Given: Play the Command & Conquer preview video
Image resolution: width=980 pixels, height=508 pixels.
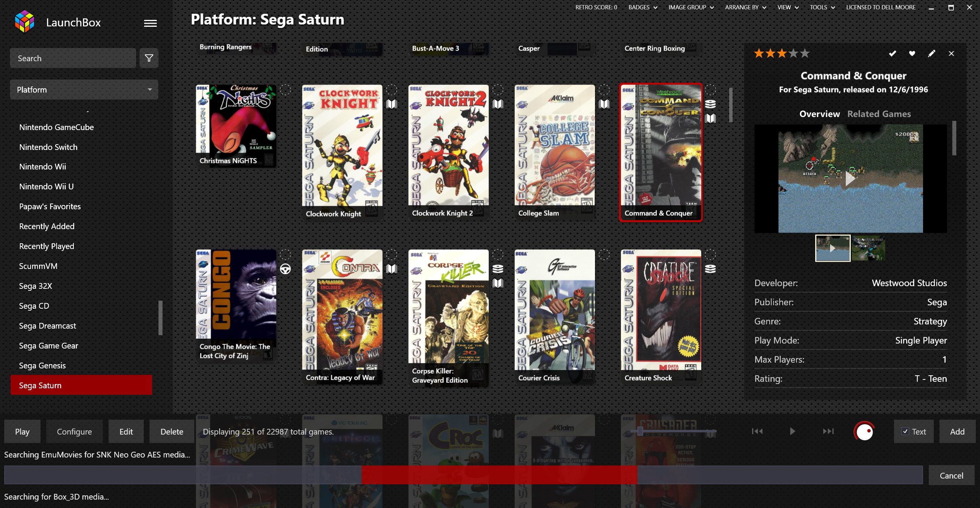Looking at the screenshot, I should point(850,179).
